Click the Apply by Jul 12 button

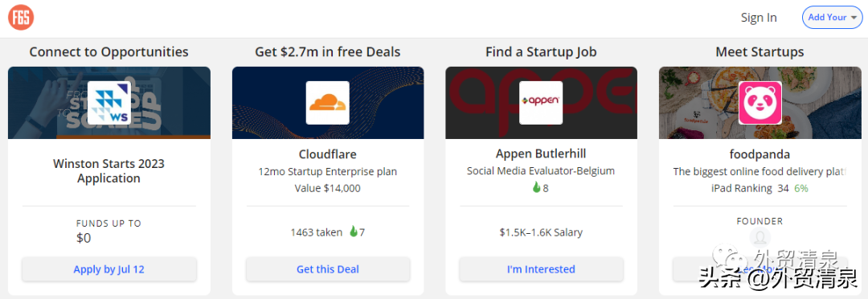coord(109,269)
